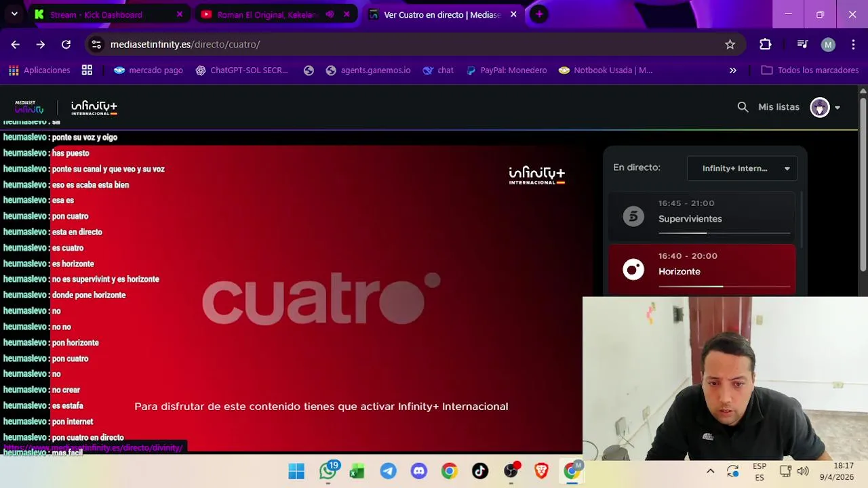Select the Horizonte live program on Cuatro
868x488 pixels.
(701, 269)
